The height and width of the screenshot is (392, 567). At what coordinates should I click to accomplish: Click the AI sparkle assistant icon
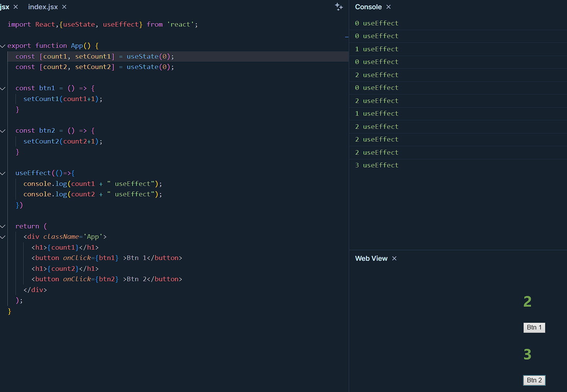click(339, 7)
